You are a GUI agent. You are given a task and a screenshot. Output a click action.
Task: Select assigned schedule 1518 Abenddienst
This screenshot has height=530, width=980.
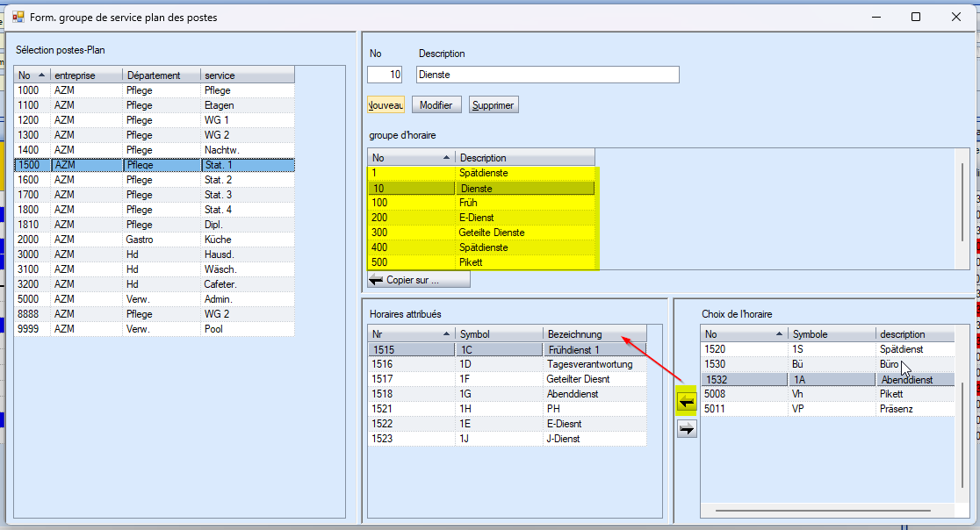[507, 395]
